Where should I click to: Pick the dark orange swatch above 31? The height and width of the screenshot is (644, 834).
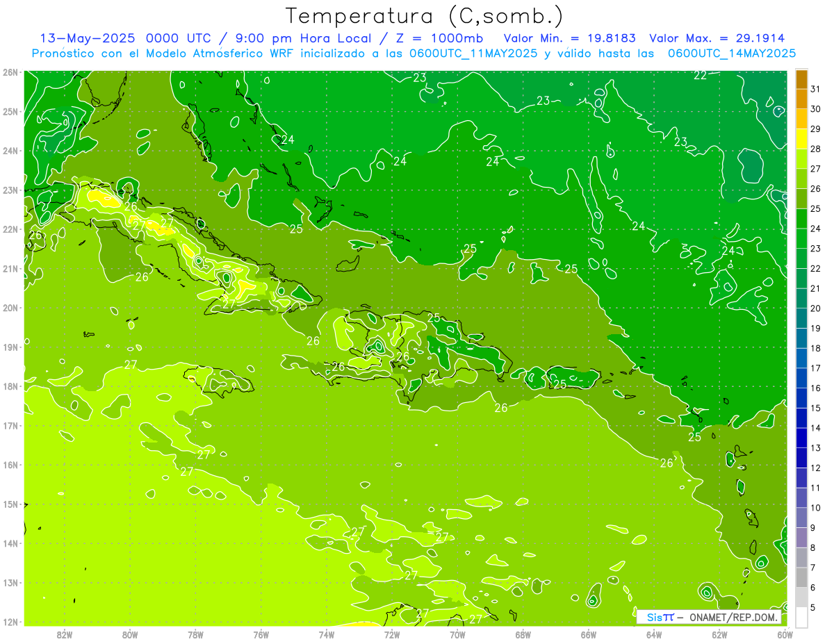click(x=801, y=79)
